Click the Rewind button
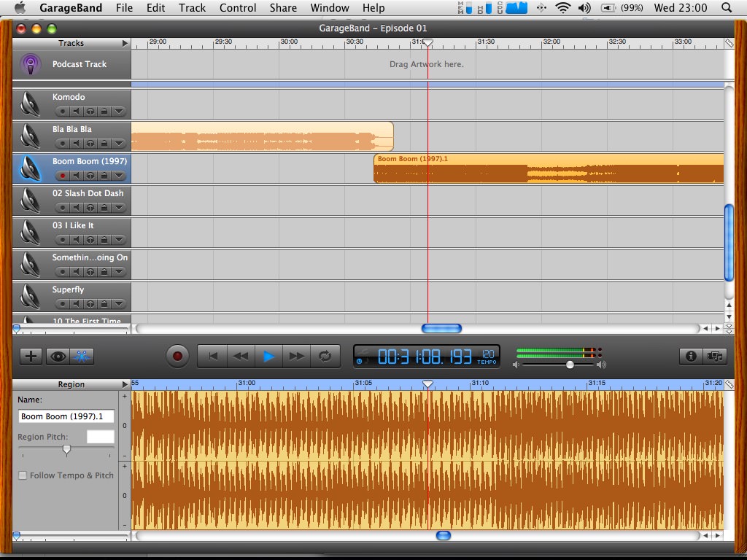The width and height of the screenshot is (747, 560). (x=241, y=356)
